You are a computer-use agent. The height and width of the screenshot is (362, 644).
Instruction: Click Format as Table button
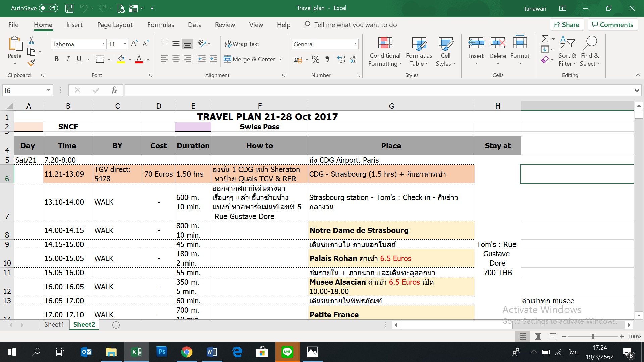click(419, 51)
